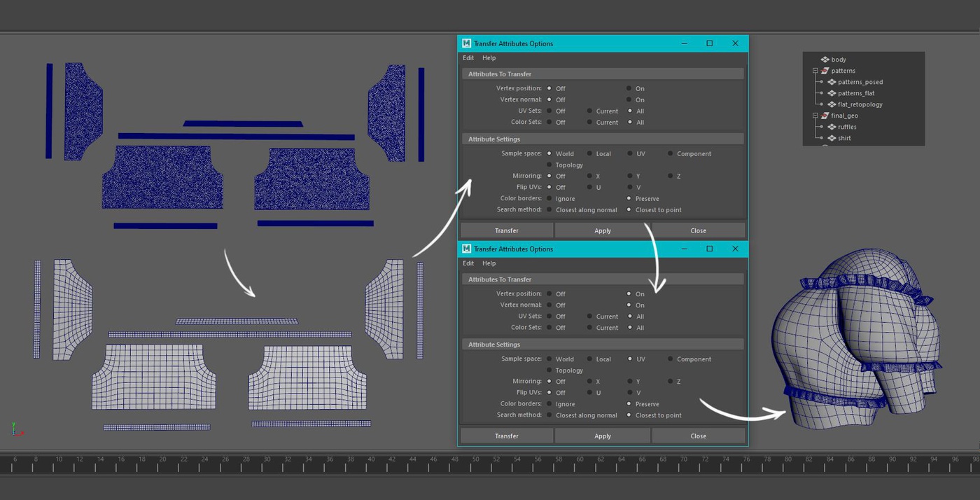The height and width of the screenshot is (500, 980).
Task: Set Vertex position to On in upper dialog
Action: click(x=629, y=89)
